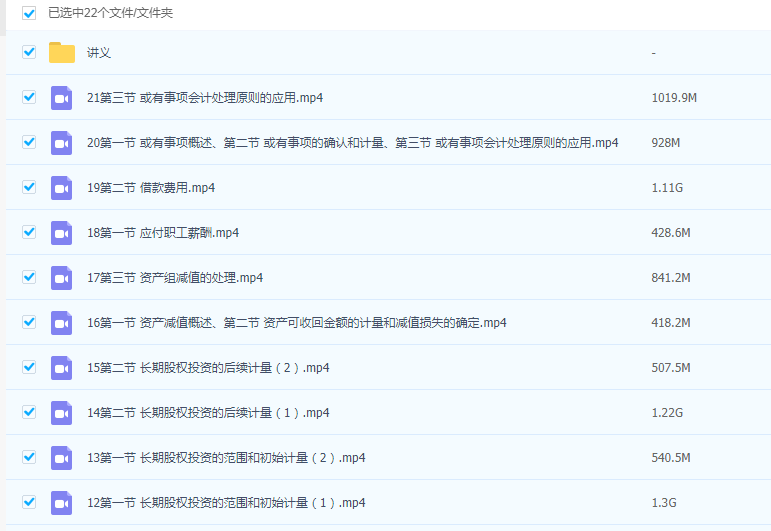Click 14第二节 长期股权投资的后续计量（1）file name
This screenshot has width=771, height=531.
pyautogui.click(x=208, y=413)
